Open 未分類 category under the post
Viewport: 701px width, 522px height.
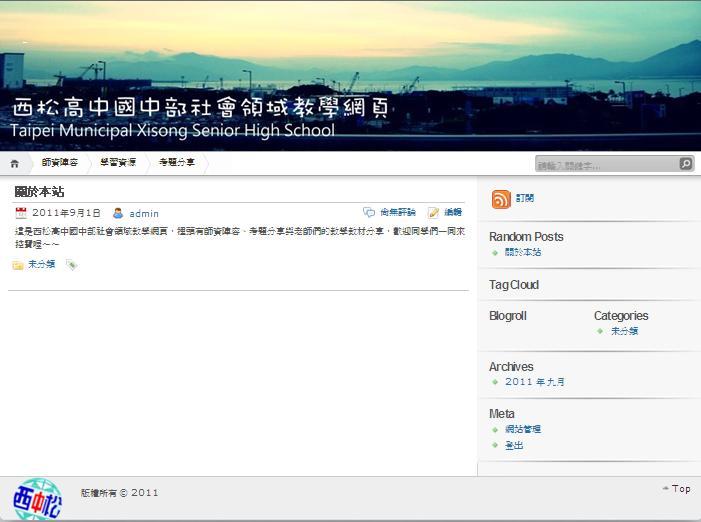pos(42,264)
